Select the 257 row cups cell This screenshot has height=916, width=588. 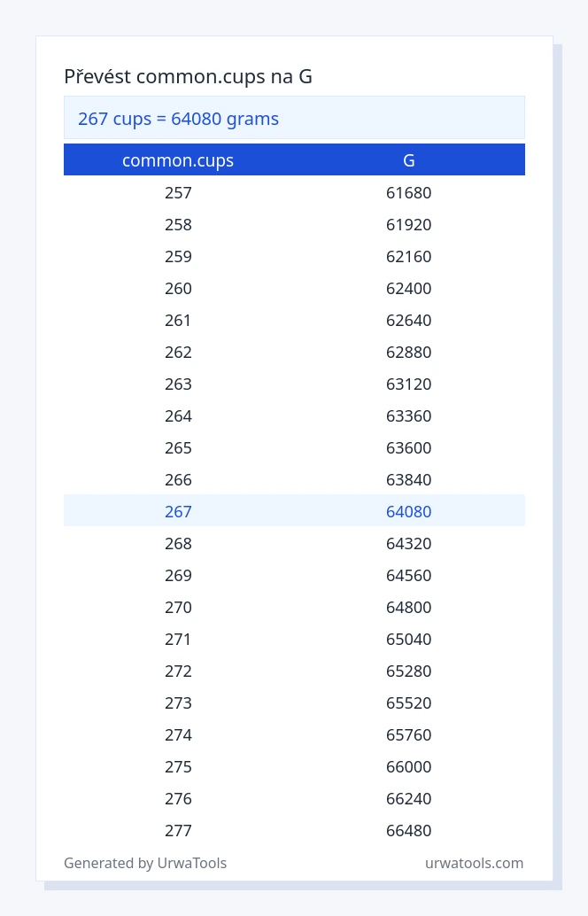[178, 193]
